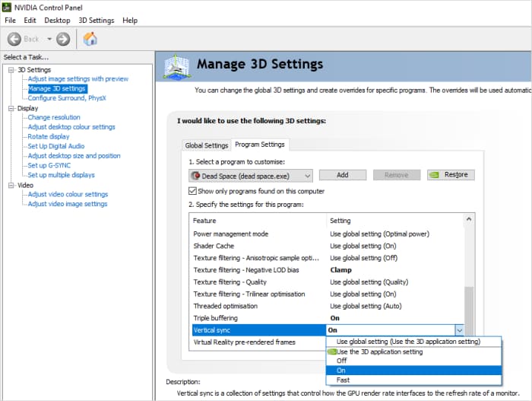532x401 pixels.
Task: Choose Use the 3D application setting
Action: [x=413, y=352]
